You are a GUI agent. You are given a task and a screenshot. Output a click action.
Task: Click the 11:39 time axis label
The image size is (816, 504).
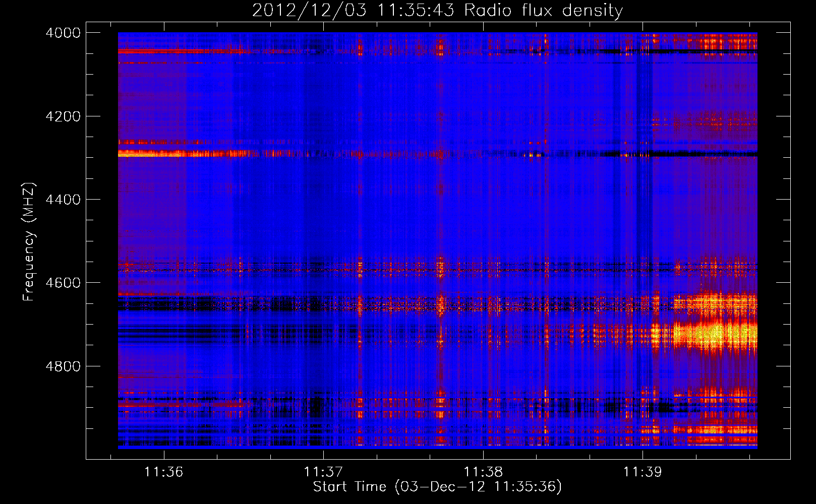[x=643, y=472]
